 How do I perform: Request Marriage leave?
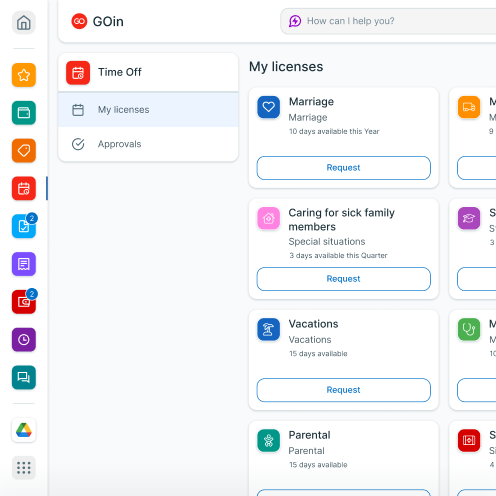[x=344, y=168]
